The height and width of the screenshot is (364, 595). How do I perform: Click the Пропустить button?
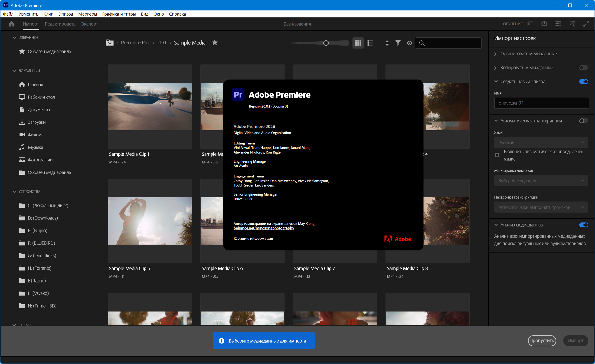tap(542, 341)
